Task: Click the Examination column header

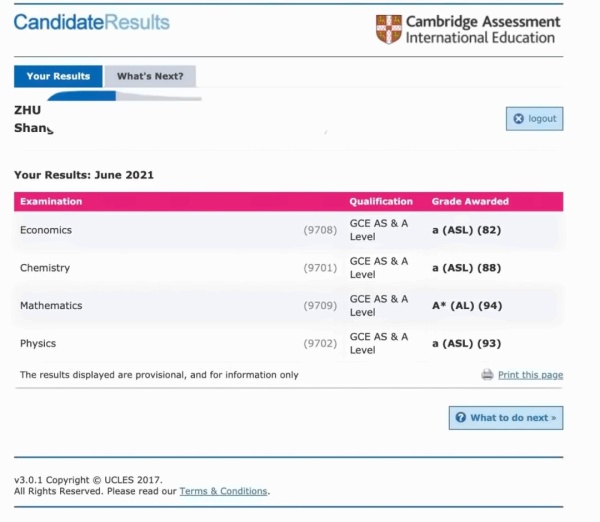Action: 51,201
